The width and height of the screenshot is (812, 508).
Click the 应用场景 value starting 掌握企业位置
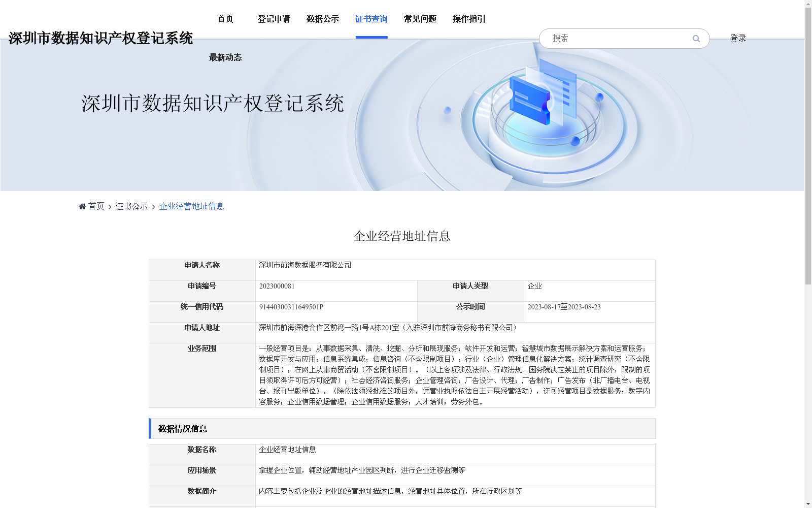362,470
